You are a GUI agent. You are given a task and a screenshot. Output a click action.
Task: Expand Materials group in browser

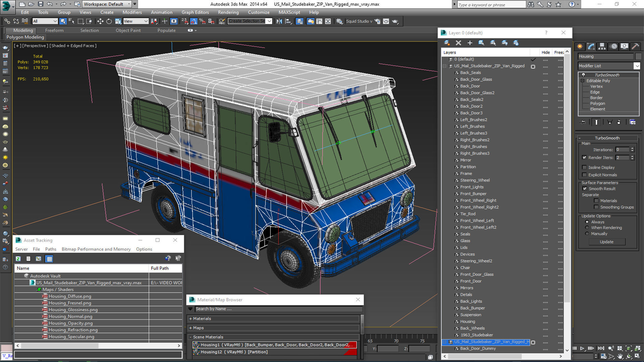tap(191, 319)
